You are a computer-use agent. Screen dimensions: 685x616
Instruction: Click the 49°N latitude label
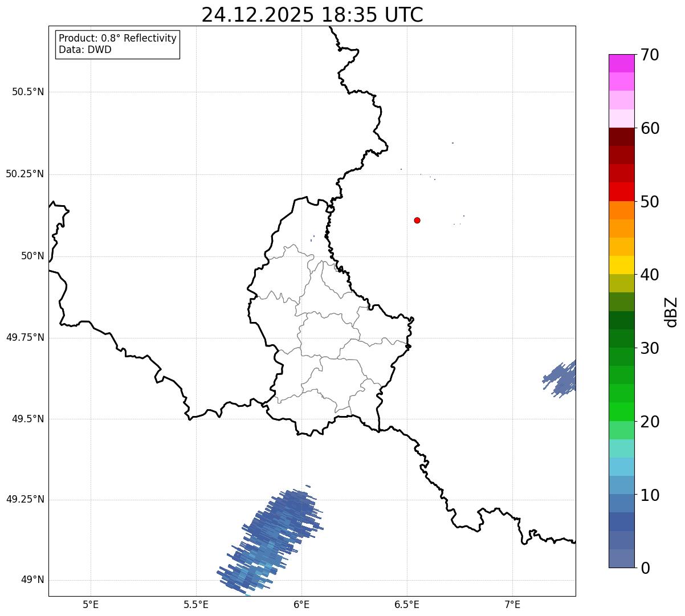click(32, 580)
